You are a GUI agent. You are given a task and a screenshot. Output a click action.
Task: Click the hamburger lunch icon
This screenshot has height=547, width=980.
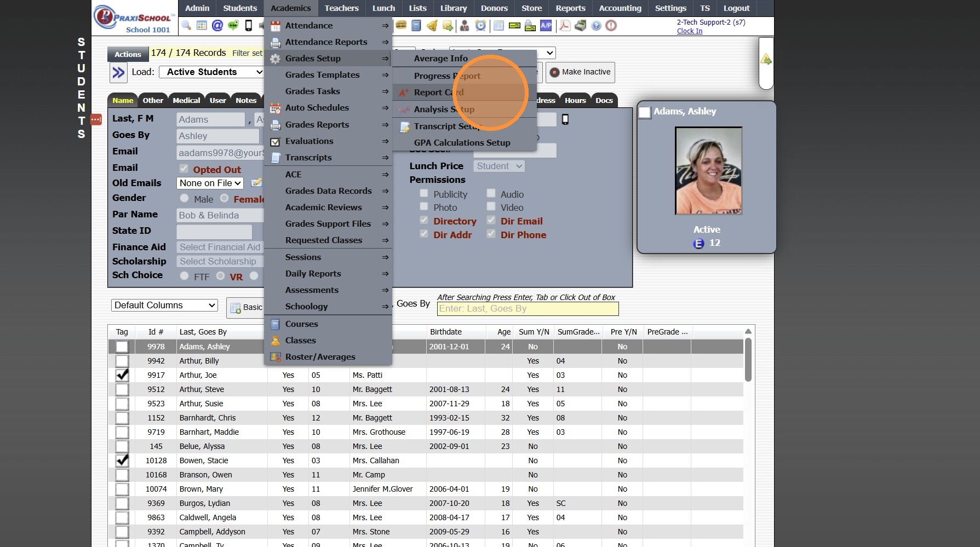(x=401, y=25)
